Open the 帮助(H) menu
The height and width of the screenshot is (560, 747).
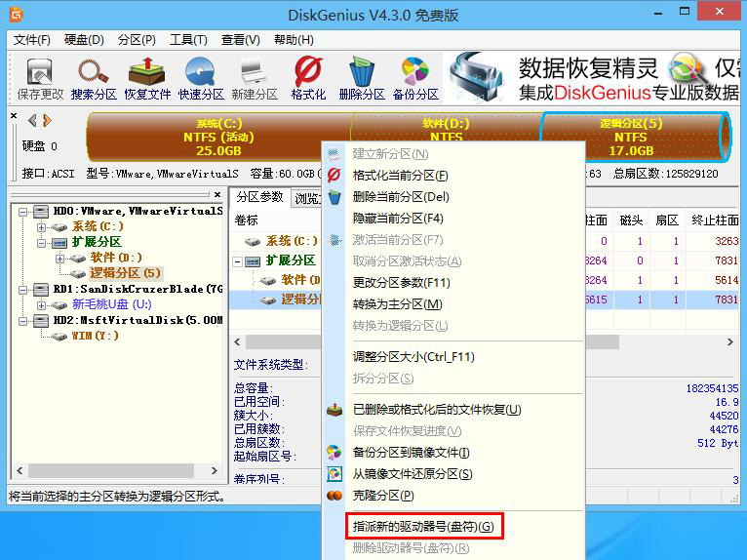pos(294,40)
